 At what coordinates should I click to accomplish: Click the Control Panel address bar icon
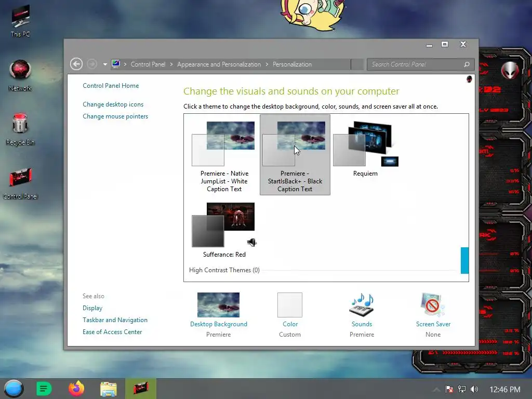coord(116,64)
